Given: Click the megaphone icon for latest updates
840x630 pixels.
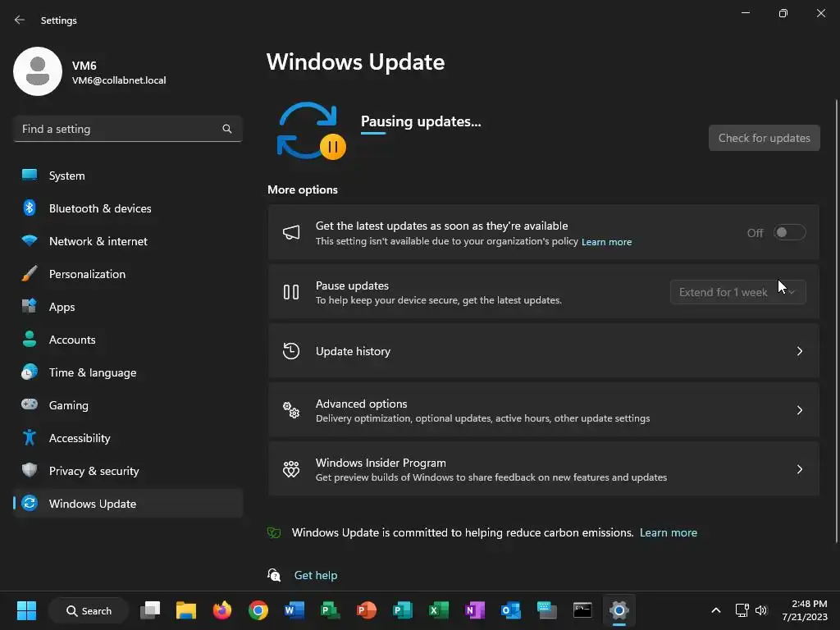Looking at the screenshot, I should pyautogui.click(x=291, y=232).
